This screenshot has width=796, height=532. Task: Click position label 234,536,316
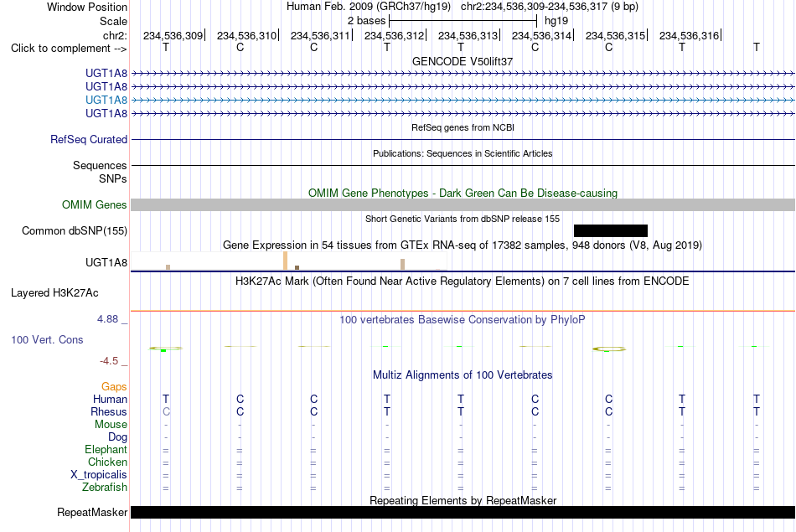coord(689,35)
